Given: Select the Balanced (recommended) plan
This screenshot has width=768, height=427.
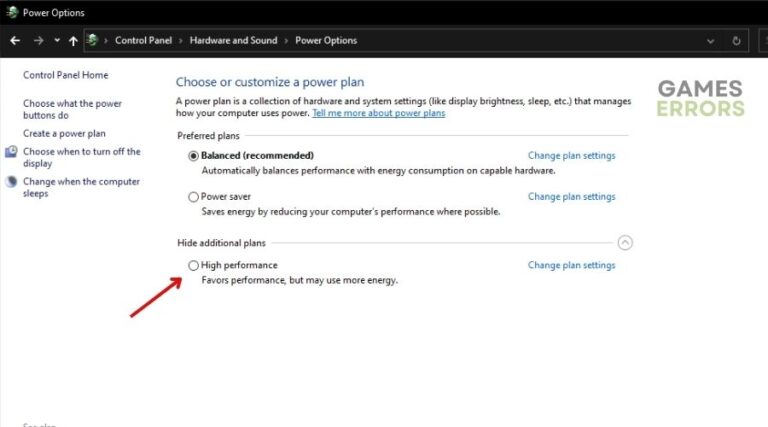Looking at the screenshot, I should click(194, 156).
